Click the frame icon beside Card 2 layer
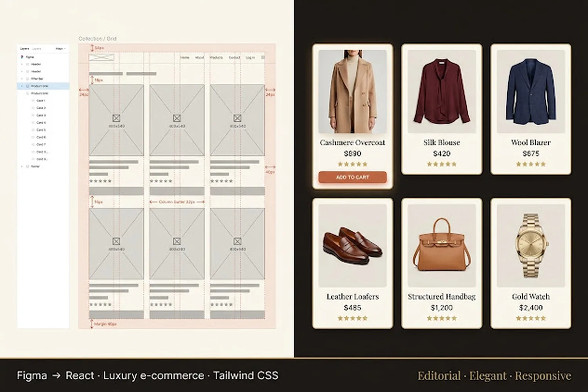The width and height of the screenshot is (588, 392). pyautogui.click(x=33, y=108)
